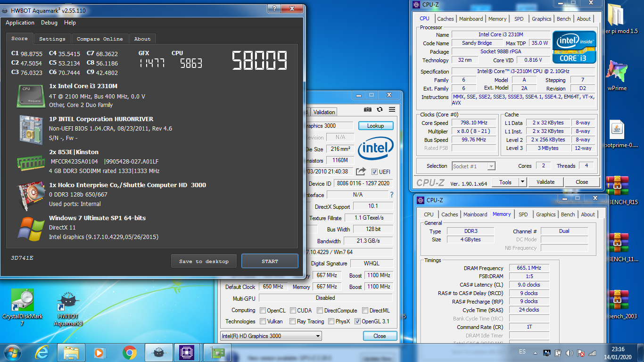The width and height of the screenshot is (644, 362).
Task: Switch to Compare Online tab in Aquamark
Action: click(x=100, y=39)
